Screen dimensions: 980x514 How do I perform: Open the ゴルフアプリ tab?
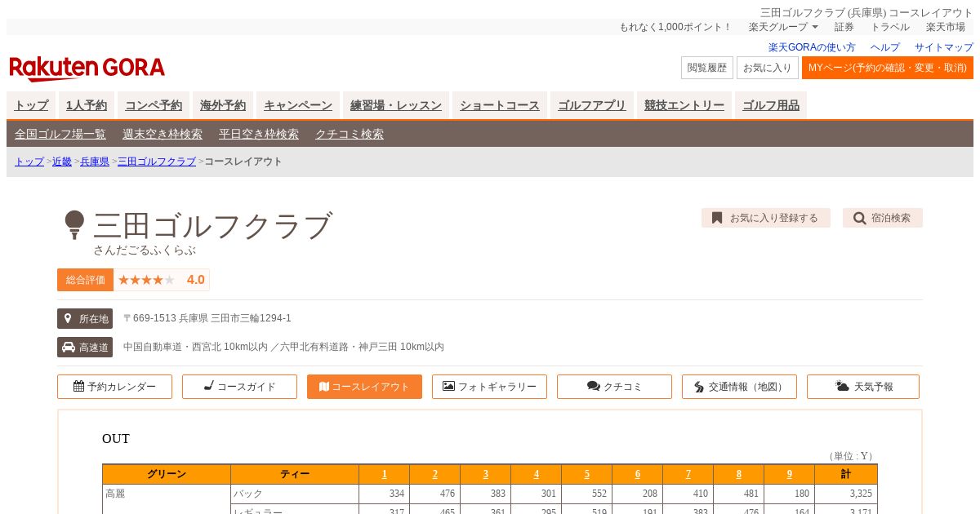click(x=592, y=105)
